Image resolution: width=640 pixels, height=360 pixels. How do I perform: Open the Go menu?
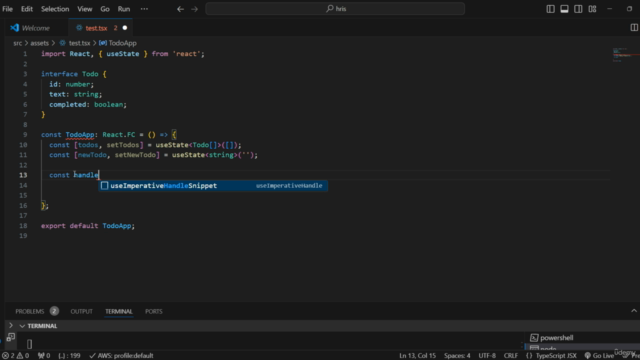point(105,9)
